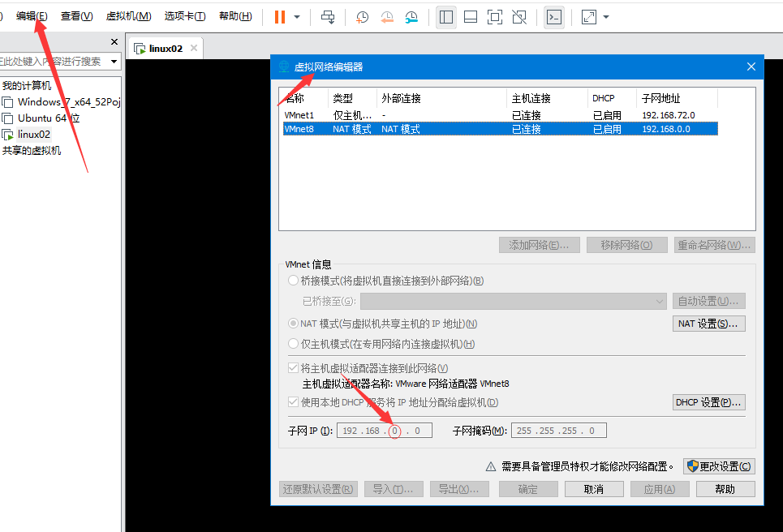Viewport: 783px width, 532px height.
Task: Click the 导入(T)... button
Action: 394,489
